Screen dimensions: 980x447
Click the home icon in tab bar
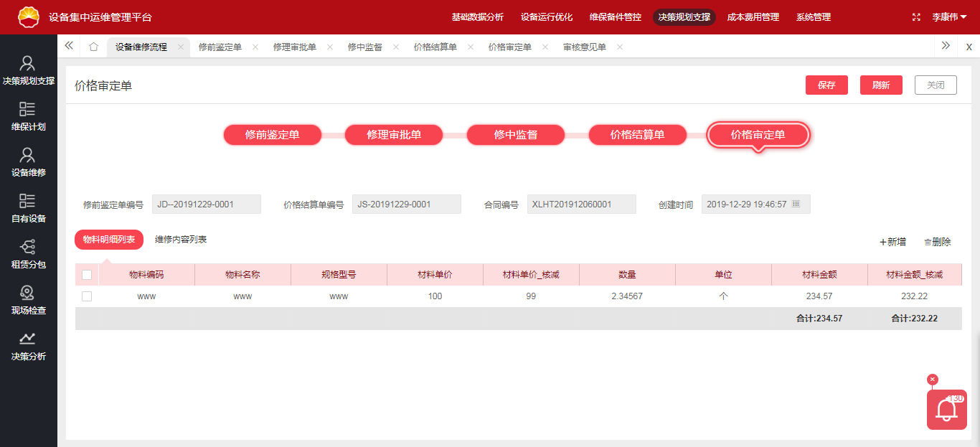[93, 47]
